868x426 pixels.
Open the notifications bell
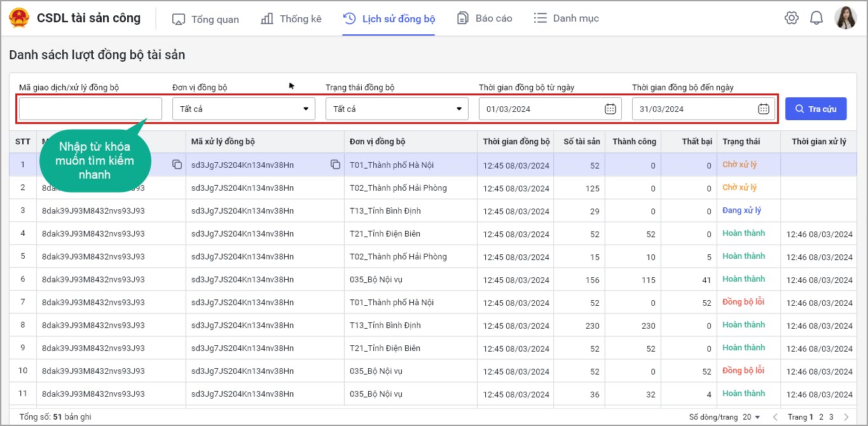tap(816, 18)
